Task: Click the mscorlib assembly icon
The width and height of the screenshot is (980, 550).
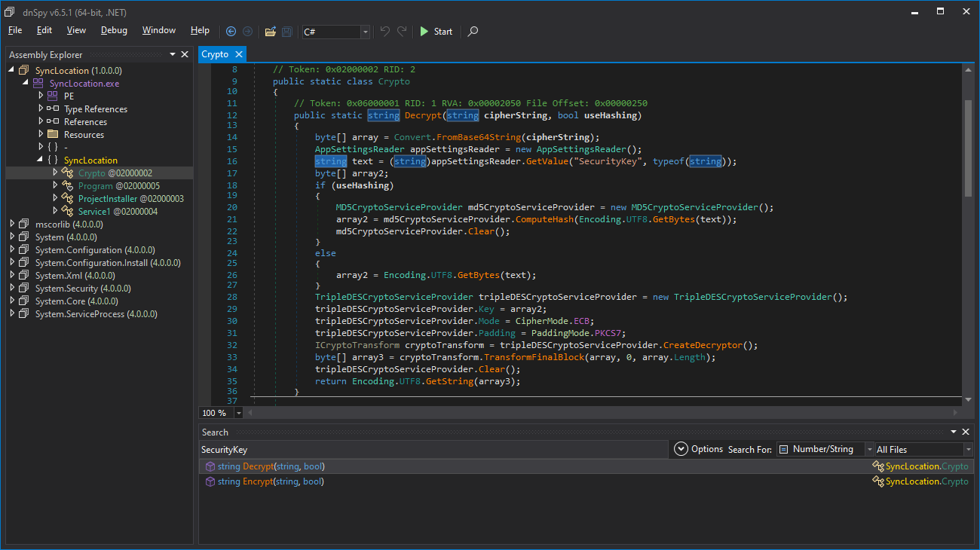Action: coord(25,225)
